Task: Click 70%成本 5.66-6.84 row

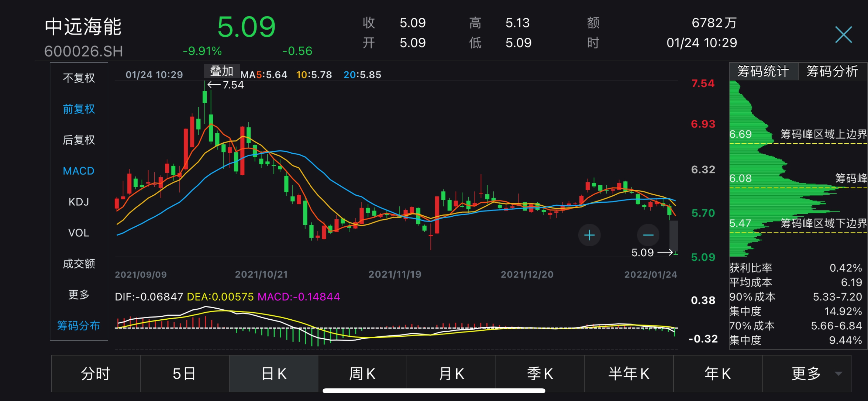Action: 796,326
